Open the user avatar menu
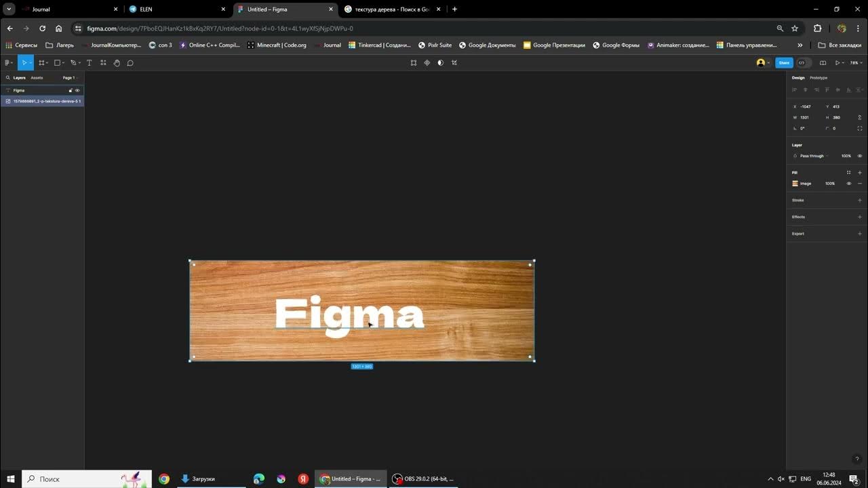This screenshot has height=488, width=868. (x=763, y=63)
